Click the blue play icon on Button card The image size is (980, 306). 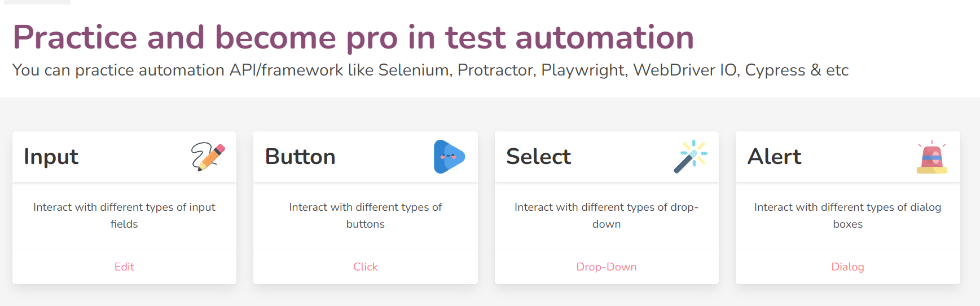449,157
